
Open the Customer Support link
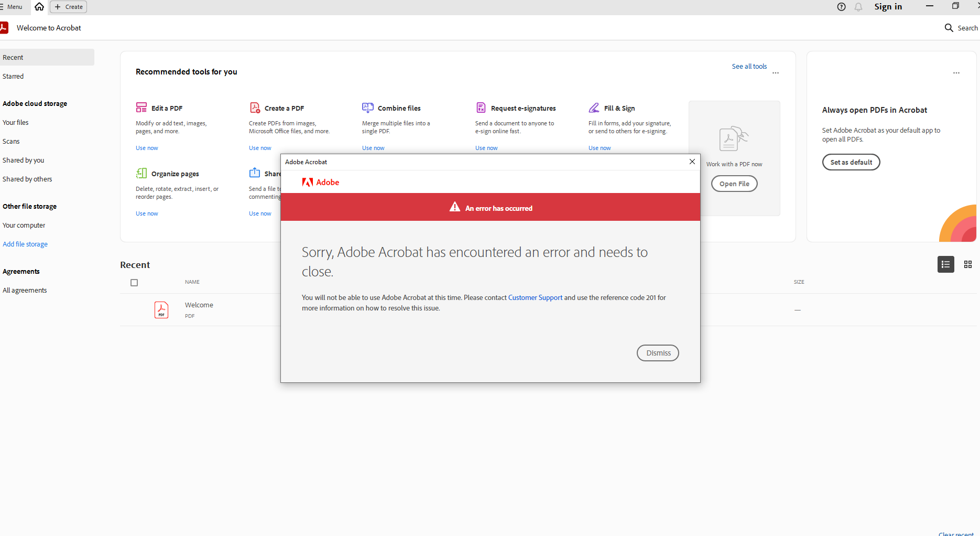(x=535, y=297)
